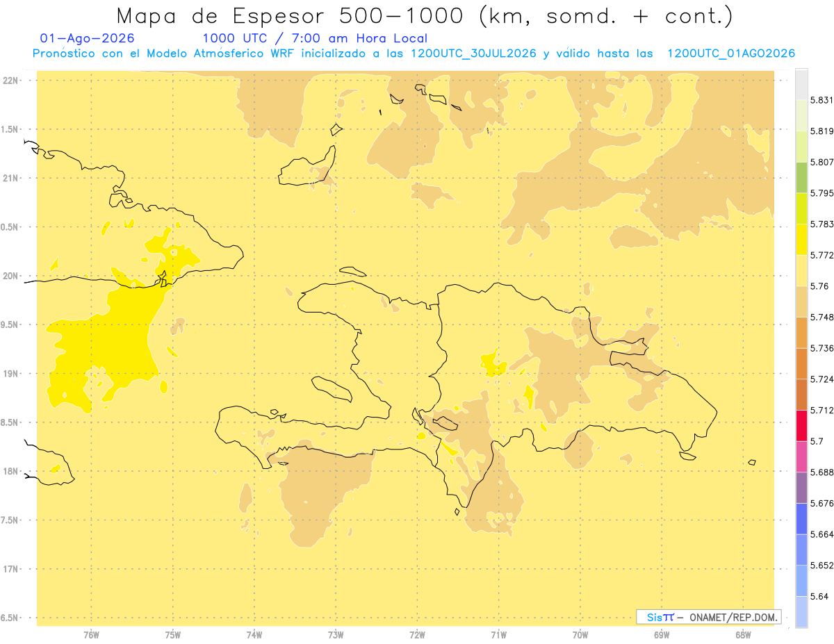Select the colorbar value '5.748'
Image resolution: width=834 pixels, height=644 pixels.
(x=821, y=317)
